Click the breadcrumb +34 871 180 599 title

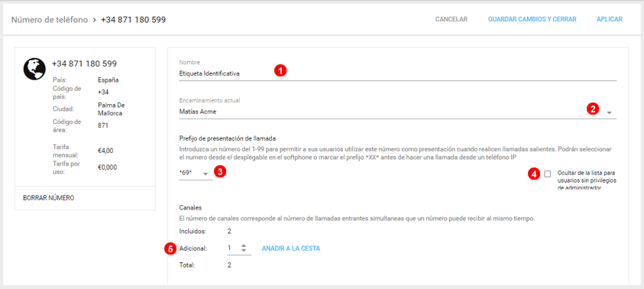[134, 19]
